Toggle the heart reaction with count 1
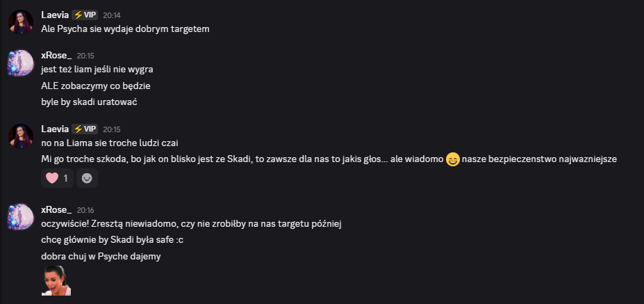This screenshot has height=304, width=644. tap(57, 178)
